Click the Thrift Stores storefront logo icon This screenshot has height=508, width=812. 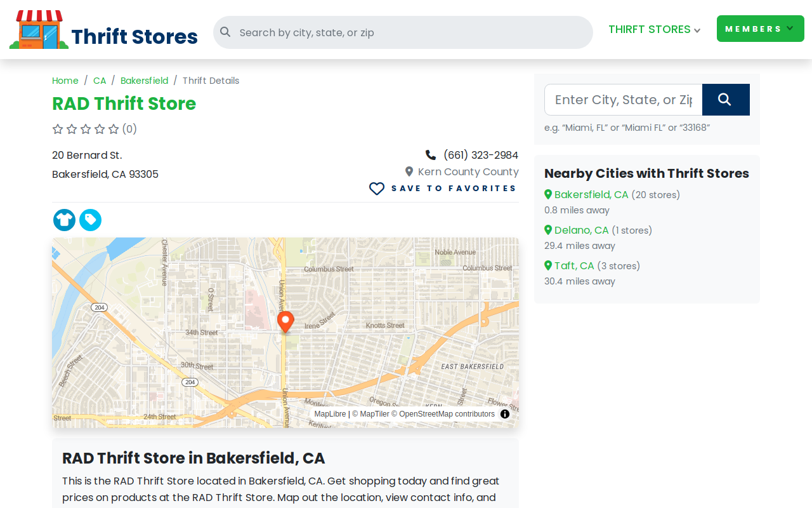coord(39,29)
